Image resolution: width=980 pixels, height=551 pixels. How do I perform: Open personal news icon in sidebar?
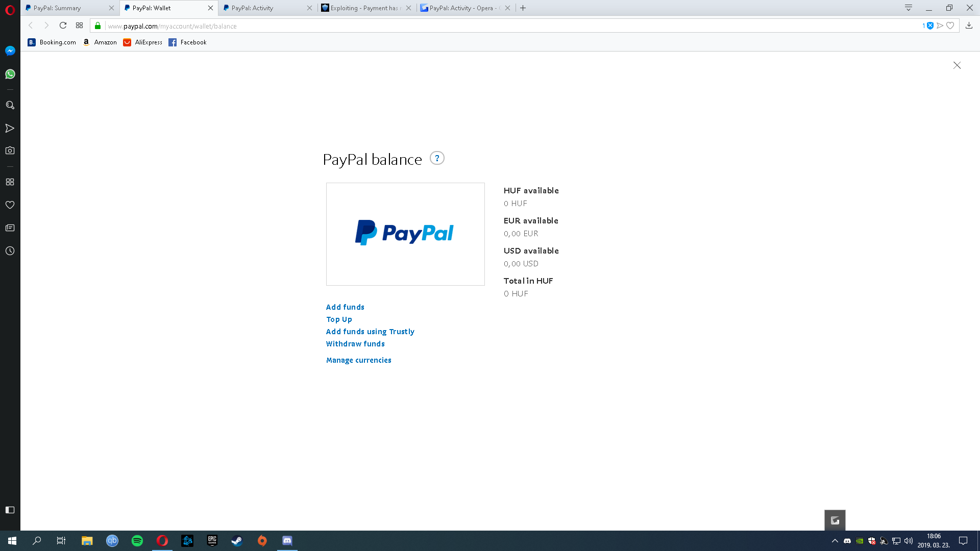[10, 228]
